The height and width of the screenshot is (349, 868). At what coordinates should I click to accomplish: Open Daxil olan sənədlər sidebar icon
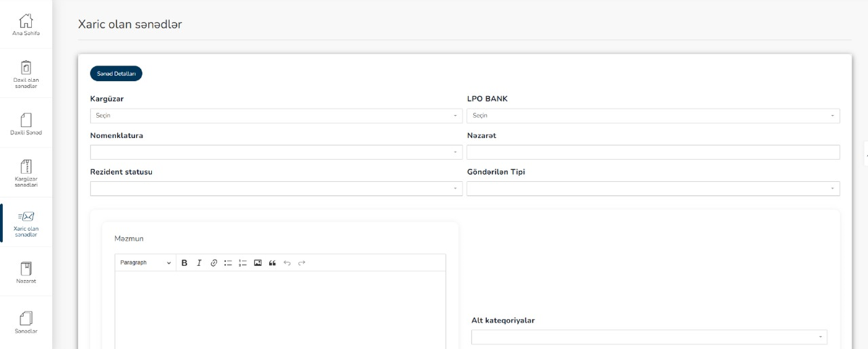tap(26, 67)
